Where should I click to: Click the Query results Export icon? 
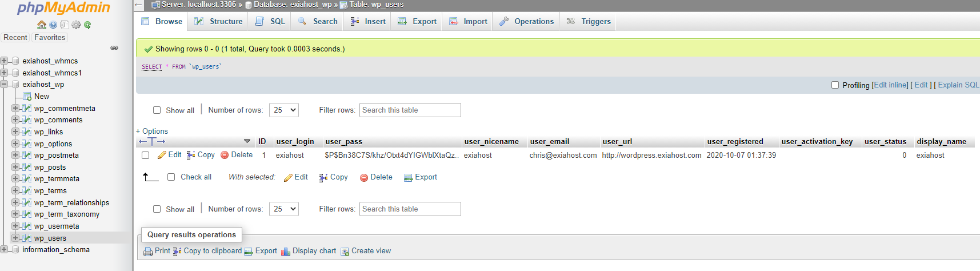[249, 251]
